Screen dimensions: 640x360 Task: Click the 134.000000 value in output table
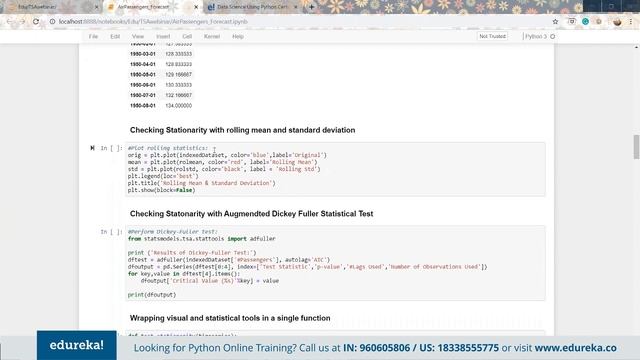pos(178,105)
